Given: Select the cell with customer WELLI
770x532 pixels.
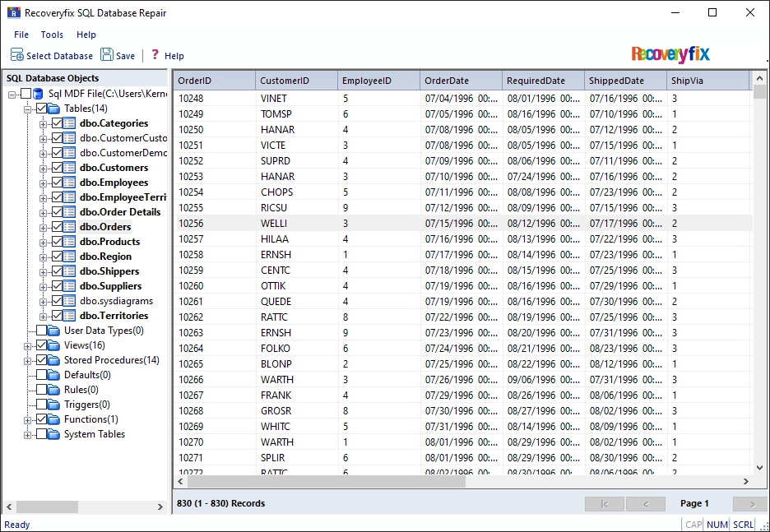Looking at the screenshot, I should (297, 224).
